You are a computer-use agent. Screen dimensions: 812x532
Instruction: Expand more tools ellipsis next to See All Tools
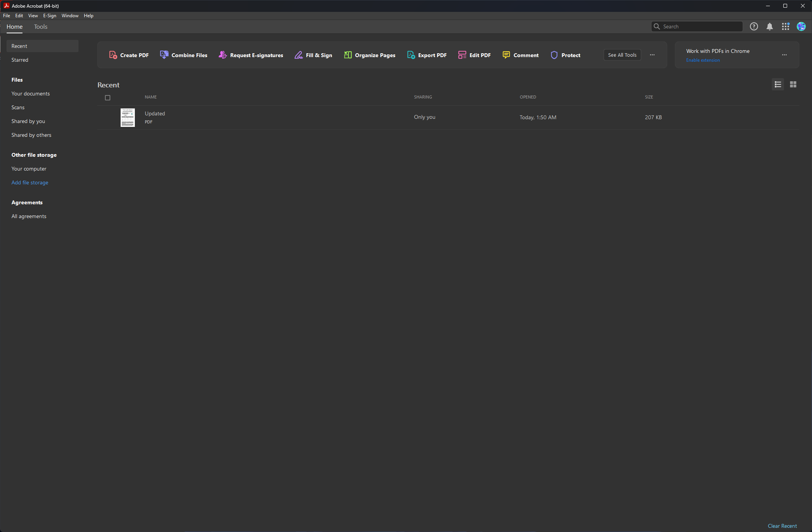tap(652, 55)
